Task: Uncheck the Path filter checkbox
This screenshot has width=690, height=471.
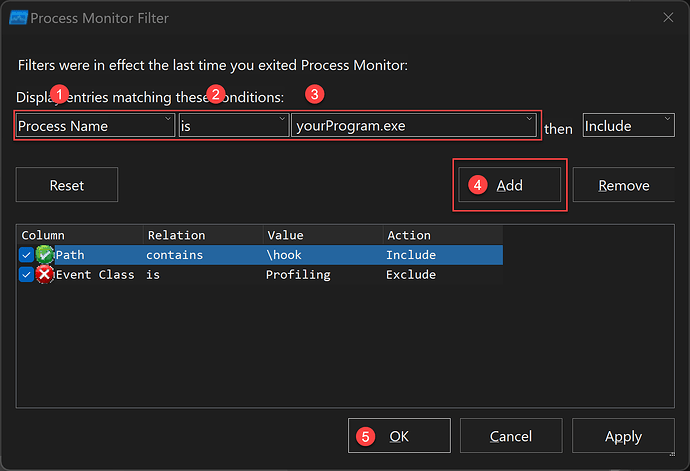Action: pos(26,255)
